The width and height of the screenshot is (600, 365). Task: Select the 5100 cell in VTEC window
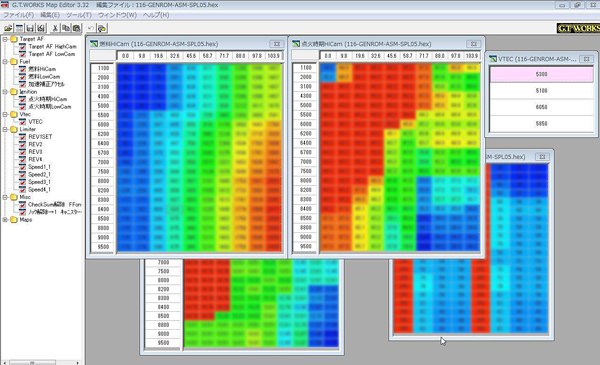[541, 91]
